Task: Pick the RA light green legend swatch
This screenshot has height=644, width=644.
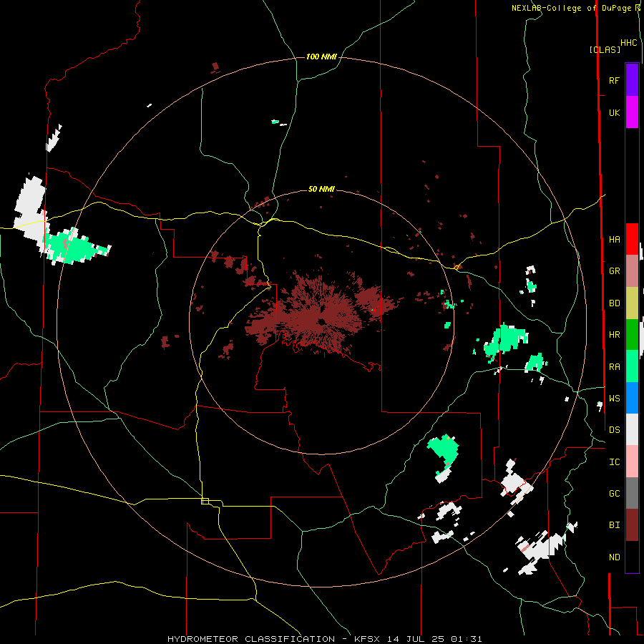Action: pos(632,366)
